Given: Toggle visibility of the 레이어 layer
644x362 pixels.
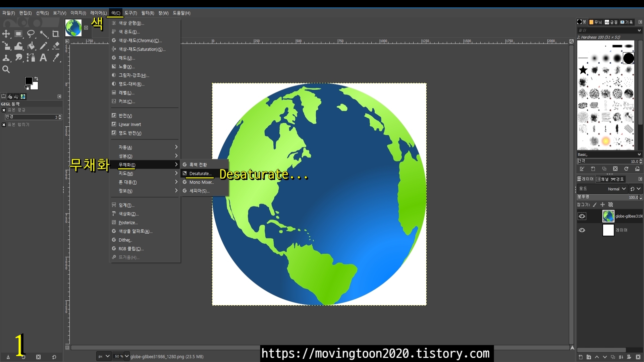Looking at the screenshot, I should (x=582, y=230).
